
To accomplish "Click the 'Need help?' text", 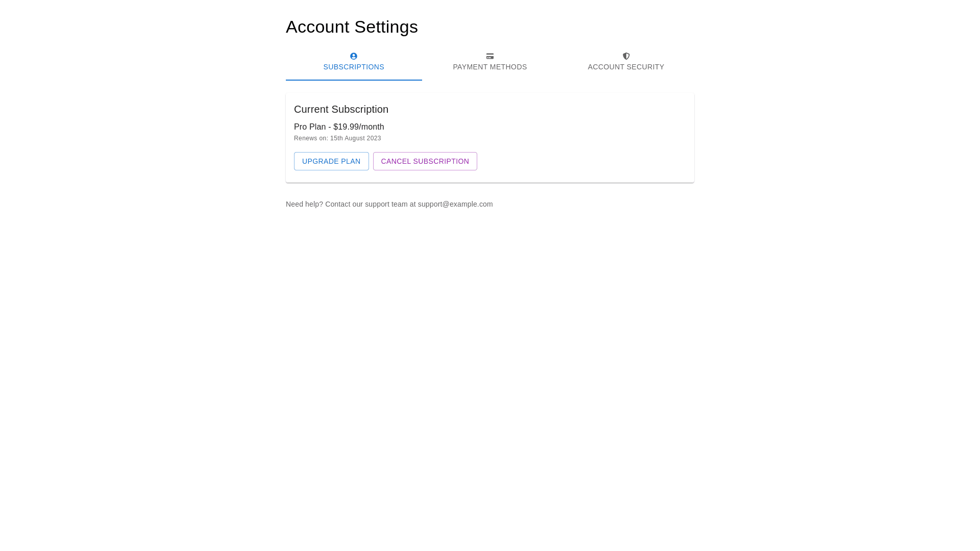I will 304,204.
